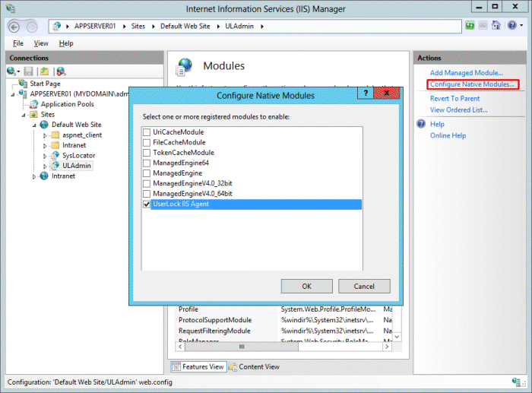Click OK in Configure Native Modules dialog
The image size is (532, 393).
point(307,286)
